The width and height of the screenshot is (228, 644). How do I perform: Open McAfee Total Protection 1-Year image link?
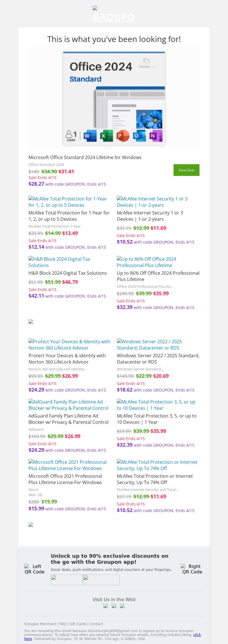click(68, 202)
